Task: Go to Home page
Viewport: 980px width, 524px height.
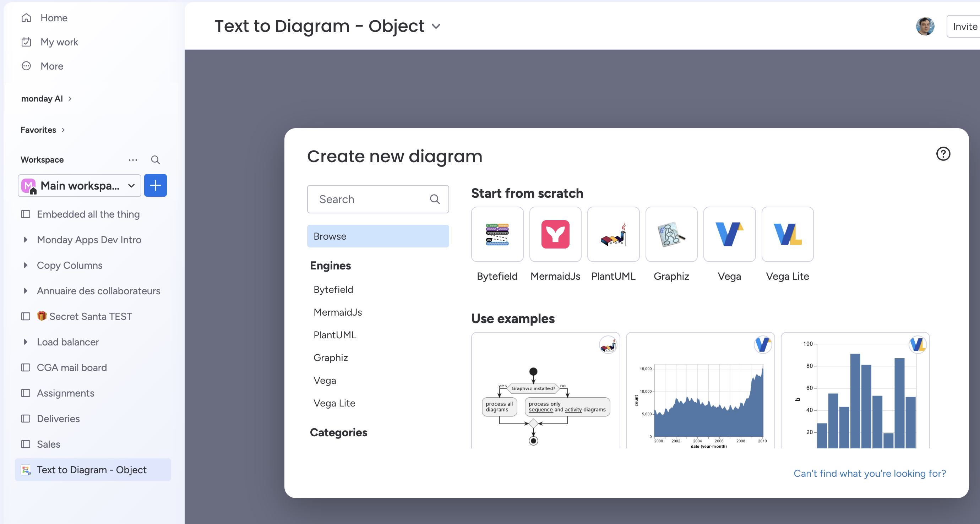Action: 54,18
